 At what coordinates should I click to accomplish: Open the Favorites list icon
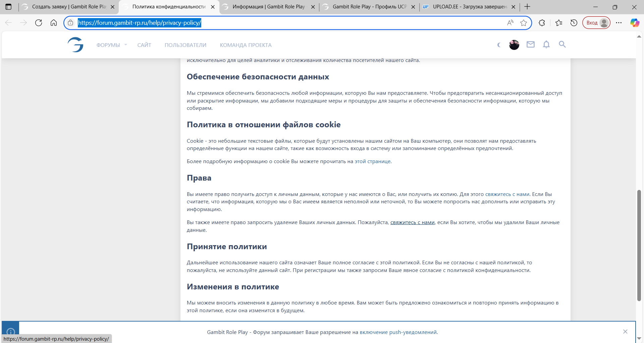pyautogui.click(x=559, y=23)
